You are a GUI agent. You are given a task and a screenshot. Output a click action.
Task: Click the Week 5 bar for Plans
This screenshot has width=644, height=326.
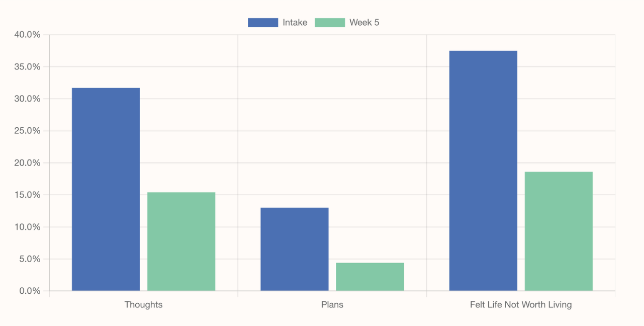pos(370,277)
